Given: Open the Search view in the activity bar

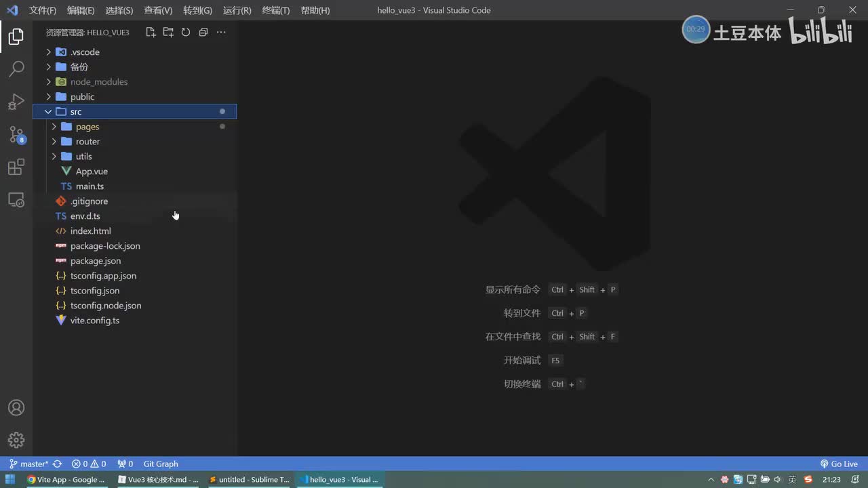Looking at the screenshot, I should pyautogui.click(x=16, y=68).
